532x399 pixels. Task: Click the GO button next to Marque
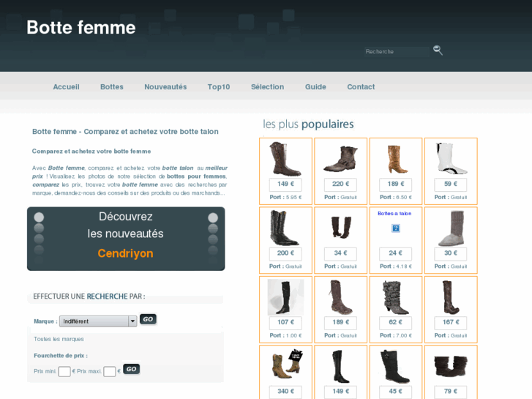[148, 319]
